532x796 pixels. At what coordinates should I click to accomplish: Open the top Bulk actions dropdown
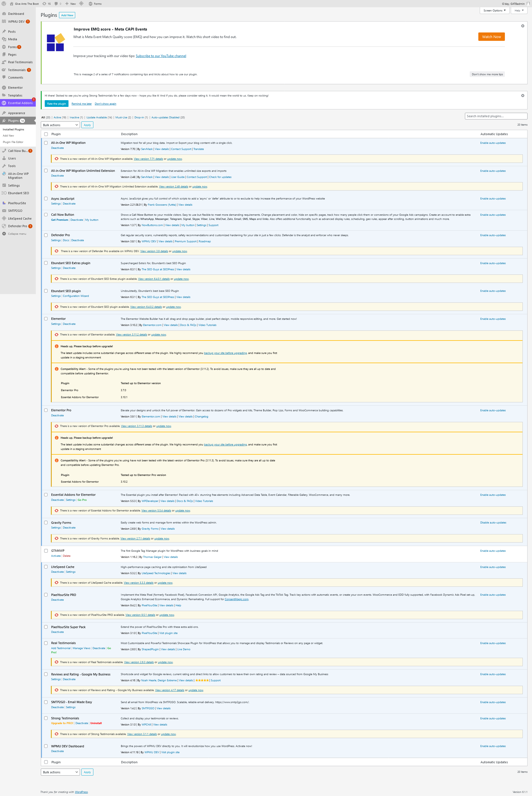(x=60, y=125)
